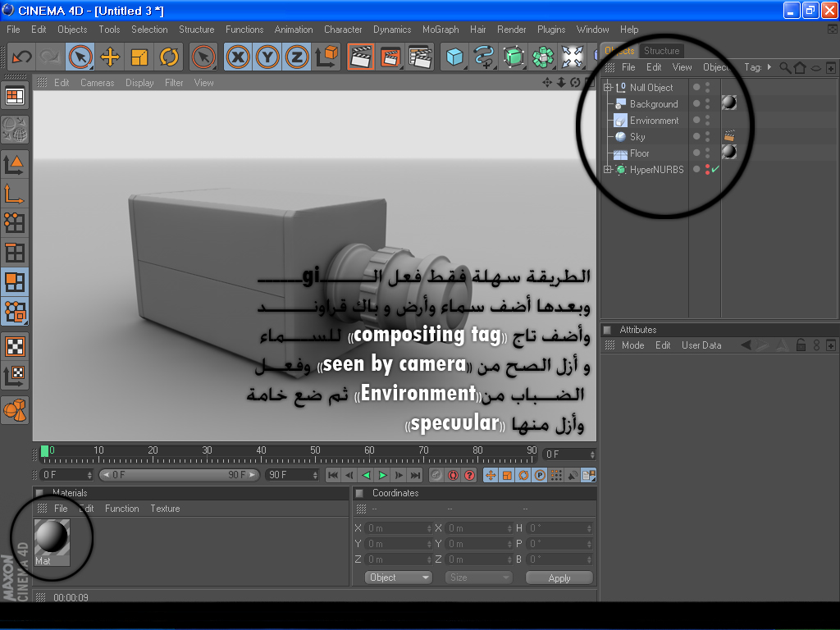Add a HyperNURBS object from toolbar
Viewport: 840px width, 630px height.
point(514,57)
